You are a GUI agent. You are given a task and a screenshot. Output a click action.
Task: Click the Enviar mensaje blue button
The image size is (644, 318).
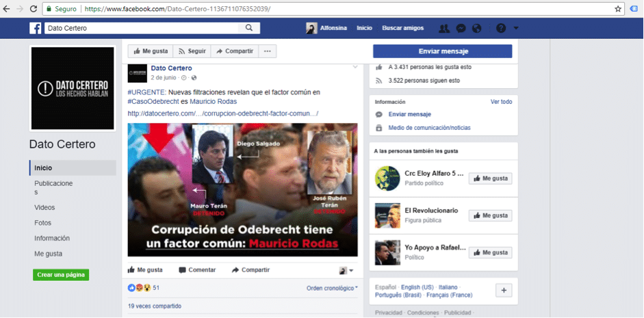[x=442, y=51]
